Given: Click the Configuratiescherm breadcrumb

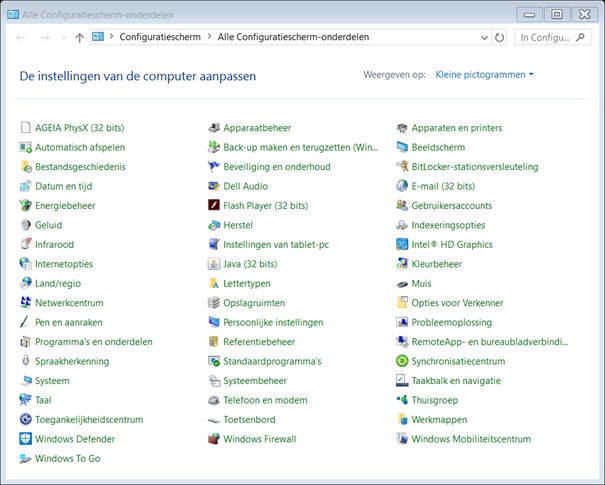Looking at the screenshot, I should (x=160, y=37).
